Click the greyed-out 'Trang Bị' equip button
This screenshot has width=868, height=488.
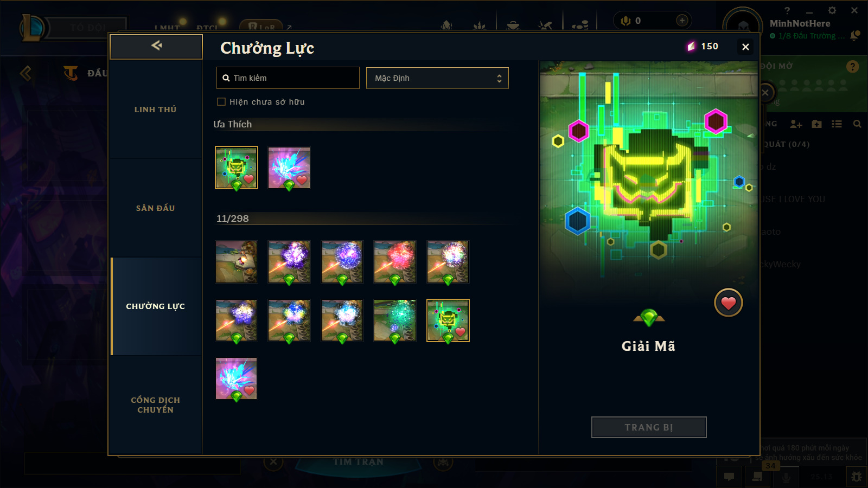pos(649,427)
